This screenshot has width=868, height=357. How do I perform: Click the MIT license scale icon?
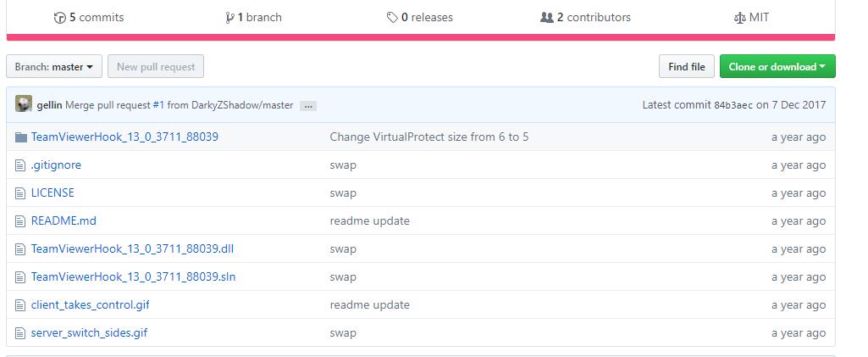739,18
